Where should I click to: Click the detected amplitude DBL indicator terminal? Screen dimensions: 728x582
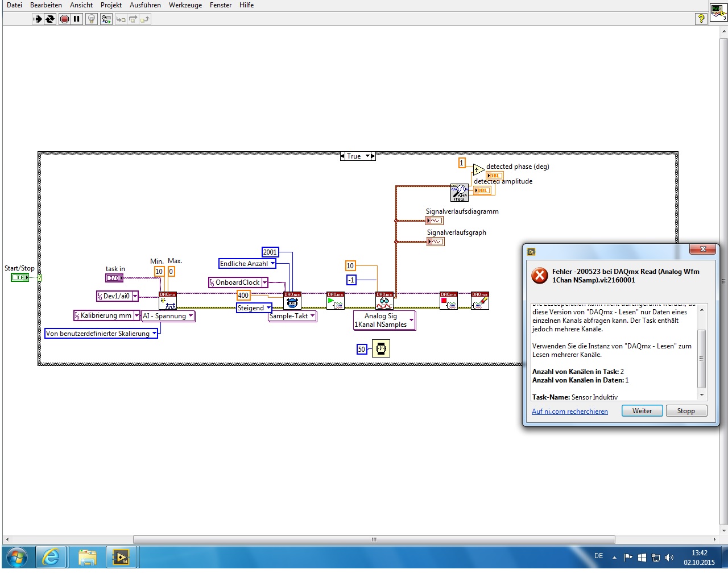[482, 190]
